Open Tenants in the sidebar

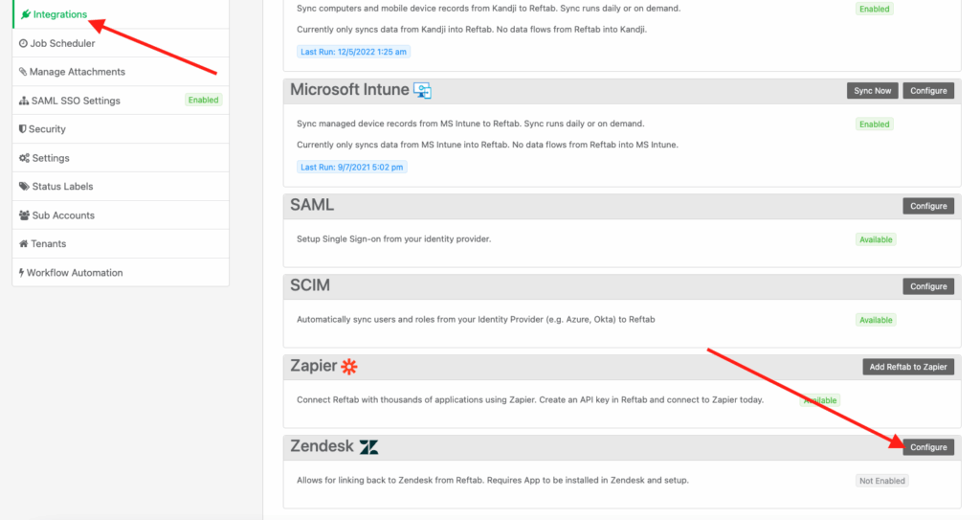pyautogui.click(x=121, y=244)
